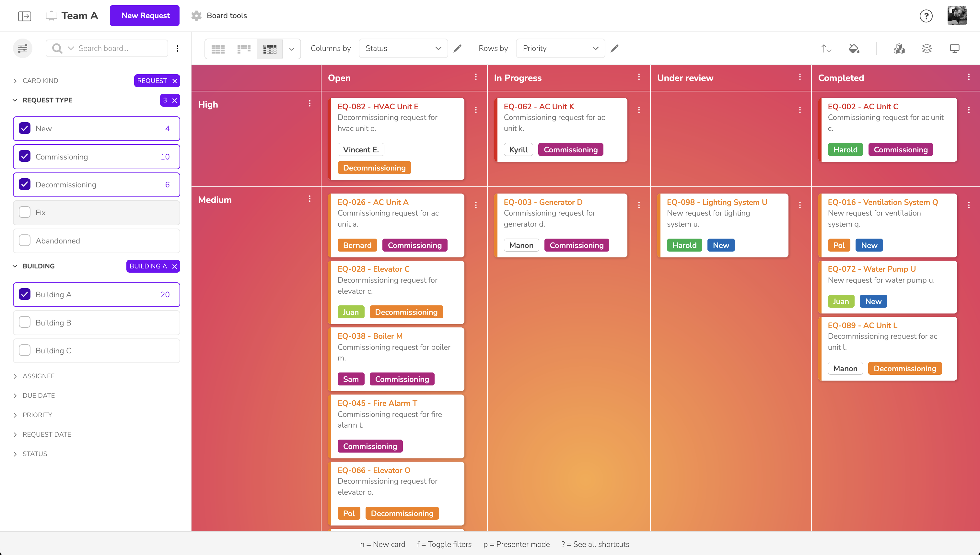Click the stacked layers icon

coord(927,48)
